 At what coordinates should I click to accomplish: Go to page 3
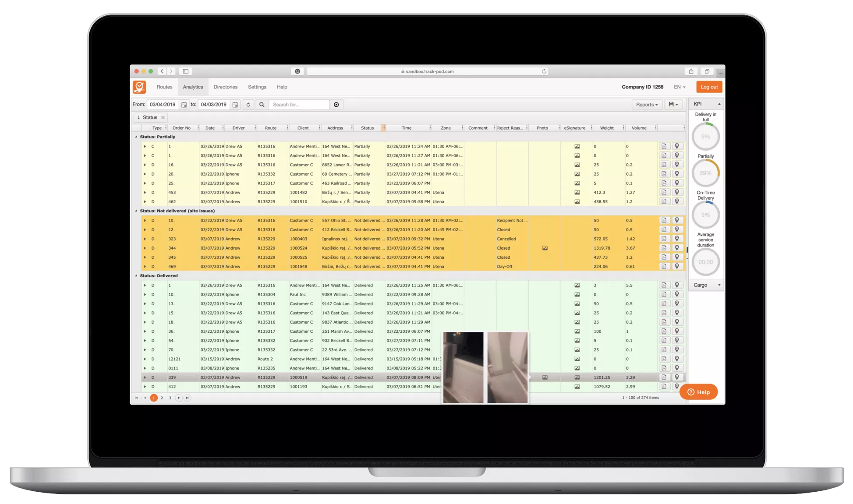(x=170, y=398)
